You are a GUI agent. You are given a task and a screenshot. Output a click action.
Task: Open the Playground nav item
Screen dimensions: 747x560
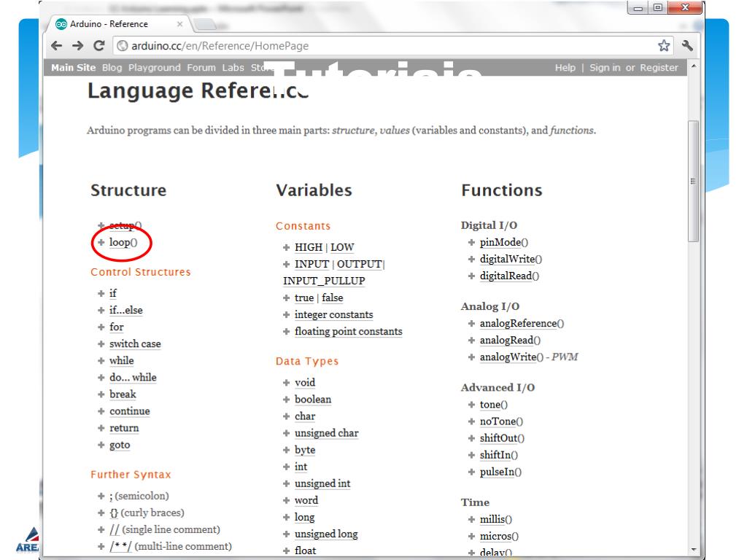(x=155, y=68)
